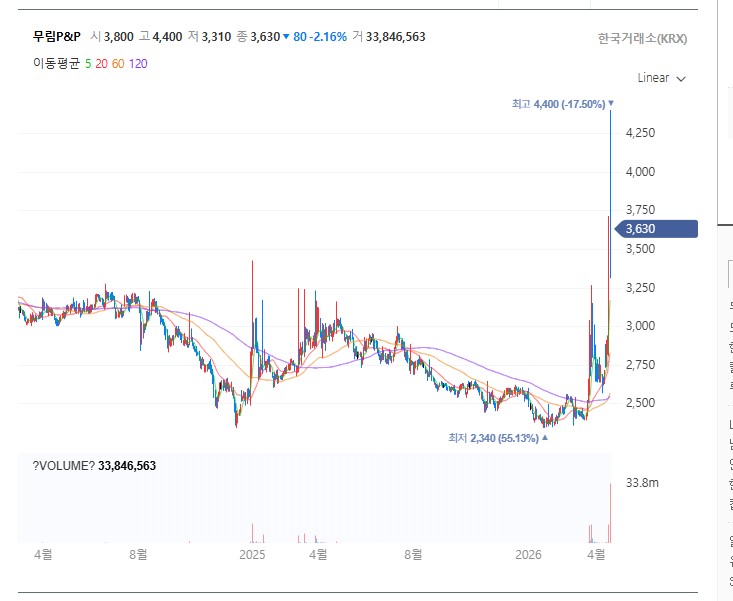This screenshot has width=733, height=601.
Task: Click the 3,250 price axis label
Action: coord(640,287)
